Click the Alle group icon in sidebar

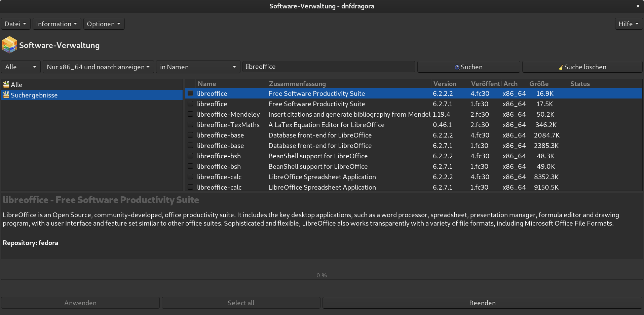click(6, 84)
